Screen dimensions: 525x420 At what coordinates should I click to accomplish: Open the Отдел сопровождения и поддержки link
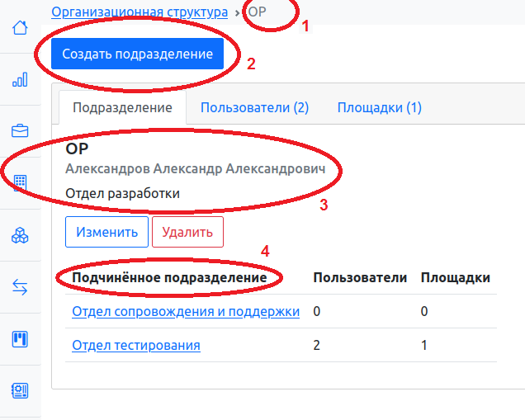click(186, 312)
